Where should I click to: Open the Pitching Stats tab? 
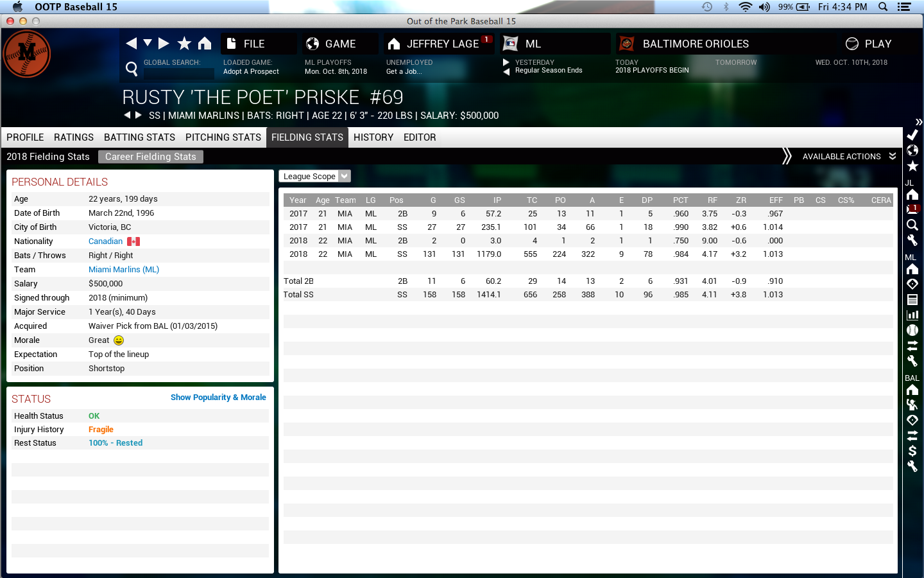pyautogui.click(x=223, y=137)
